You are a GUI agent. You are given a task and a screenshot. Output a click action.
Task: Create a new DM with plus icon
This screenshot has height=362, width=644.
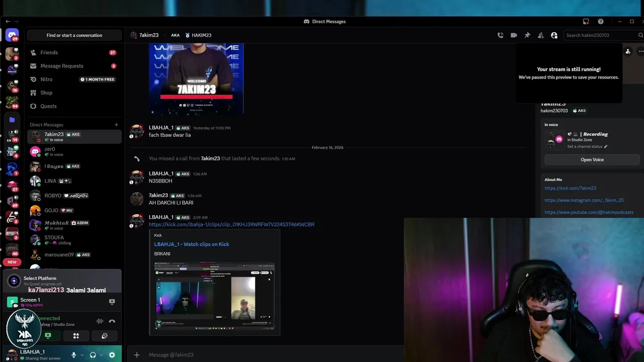pyautogui.click(x=116, y=125)
